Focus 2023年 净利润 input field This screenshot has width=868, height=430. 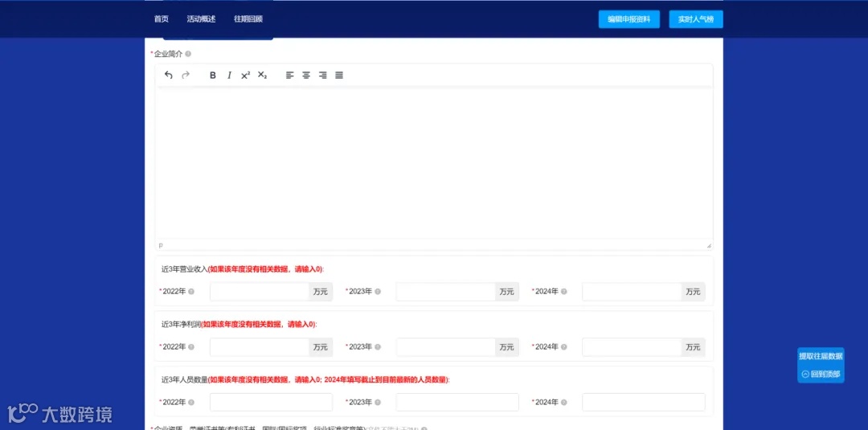coord(445,347)
